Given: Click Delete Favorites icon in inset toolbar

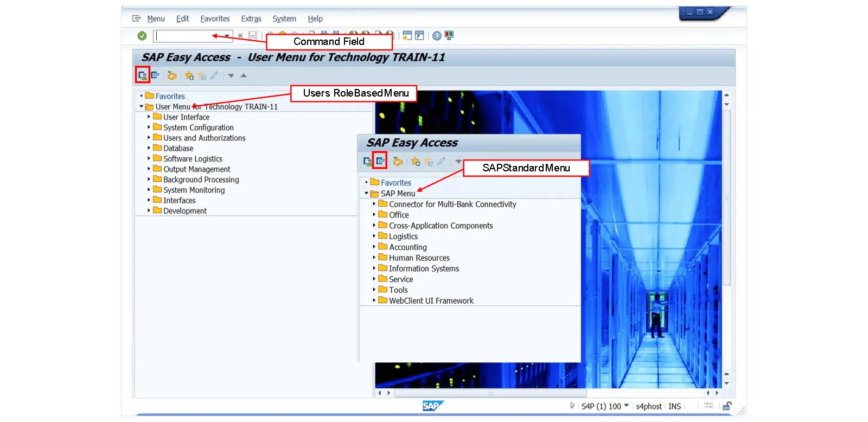Looking at the screenshot, I should point(429,162).
